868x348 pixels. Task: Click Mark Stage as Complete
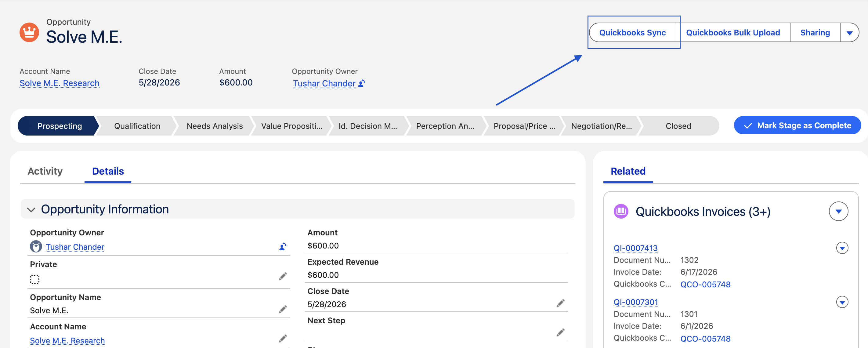pos(797,126)
